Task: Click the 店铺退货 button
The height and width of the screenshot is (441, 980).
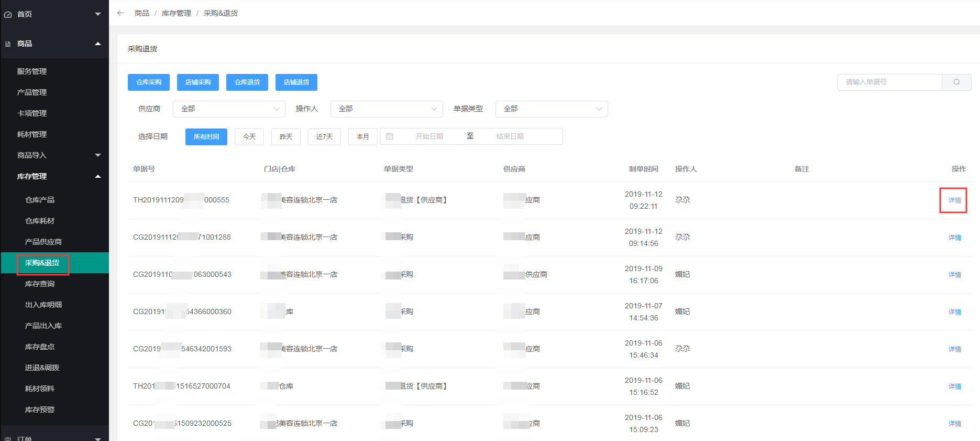Action: pos(296,82)
